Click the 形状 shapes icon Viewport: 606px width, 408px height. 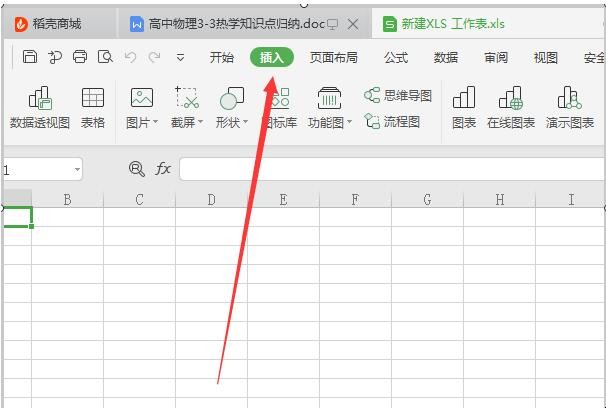(232, 98)
